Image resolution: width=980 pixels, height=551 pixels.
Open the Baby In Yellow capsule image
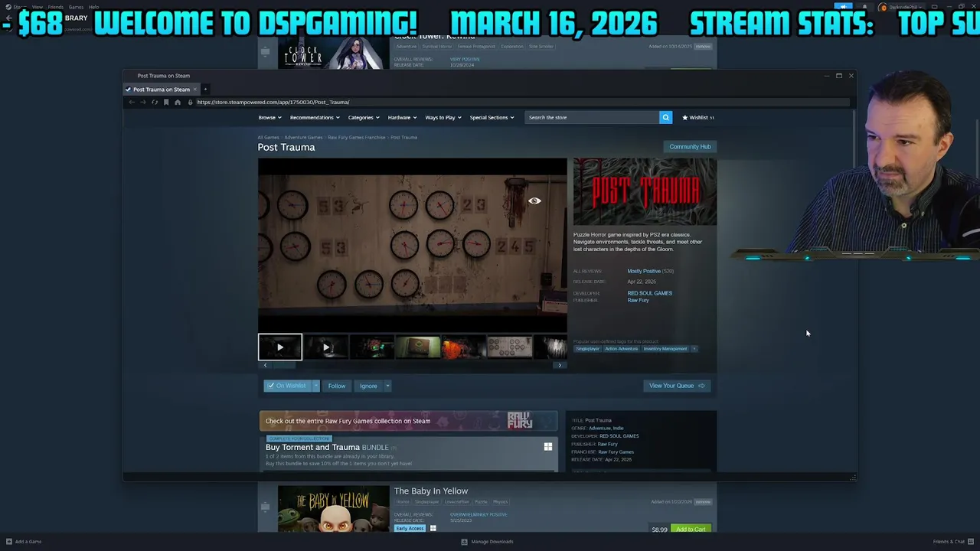pos(333,509)
